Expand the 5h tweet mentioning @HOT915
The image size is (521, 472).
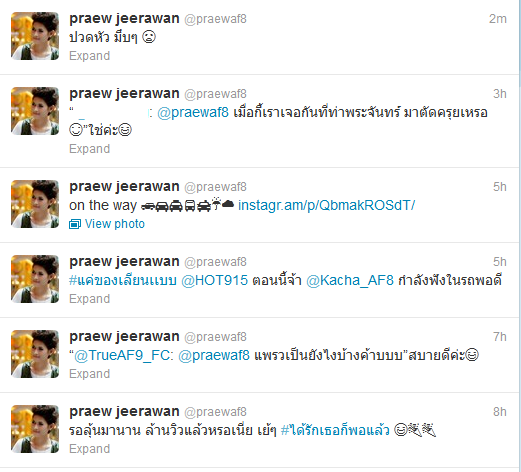pos(89,299)
